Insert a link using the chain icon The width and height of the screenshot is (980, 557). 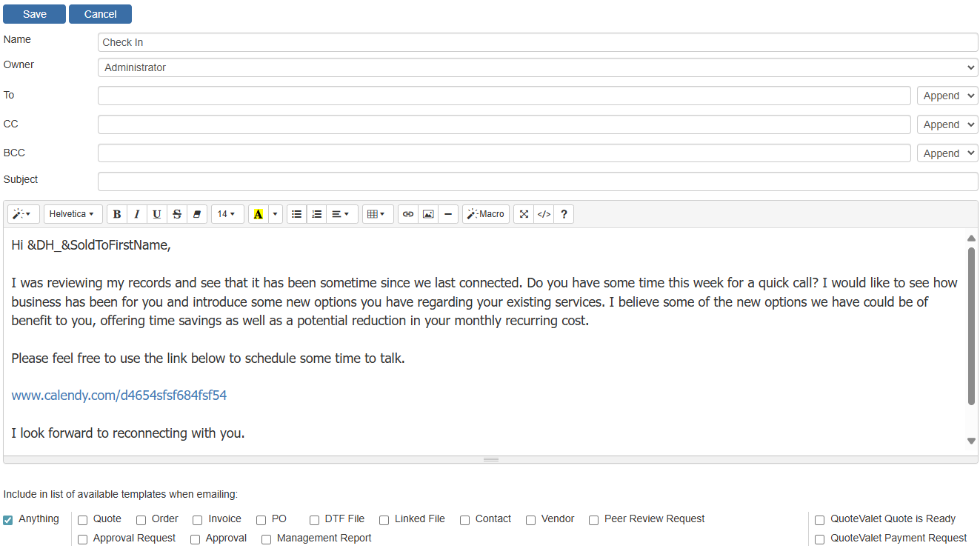(408, 214)
